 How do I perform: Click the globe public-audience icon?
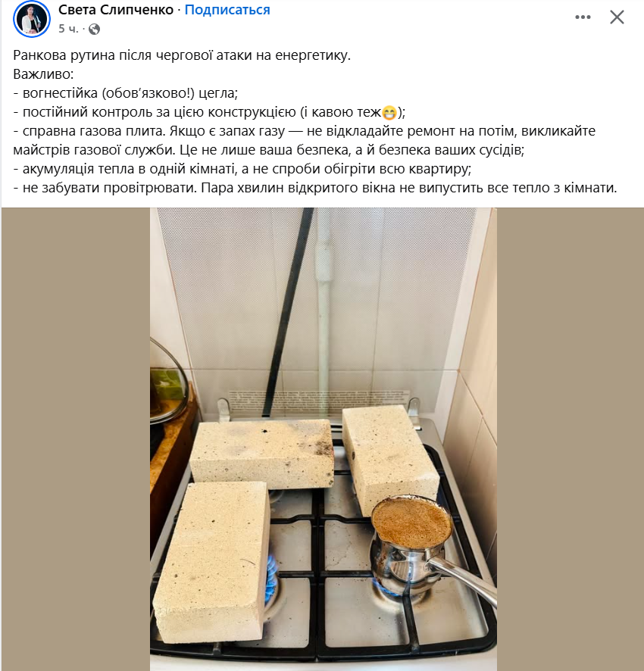coord(94,29)
